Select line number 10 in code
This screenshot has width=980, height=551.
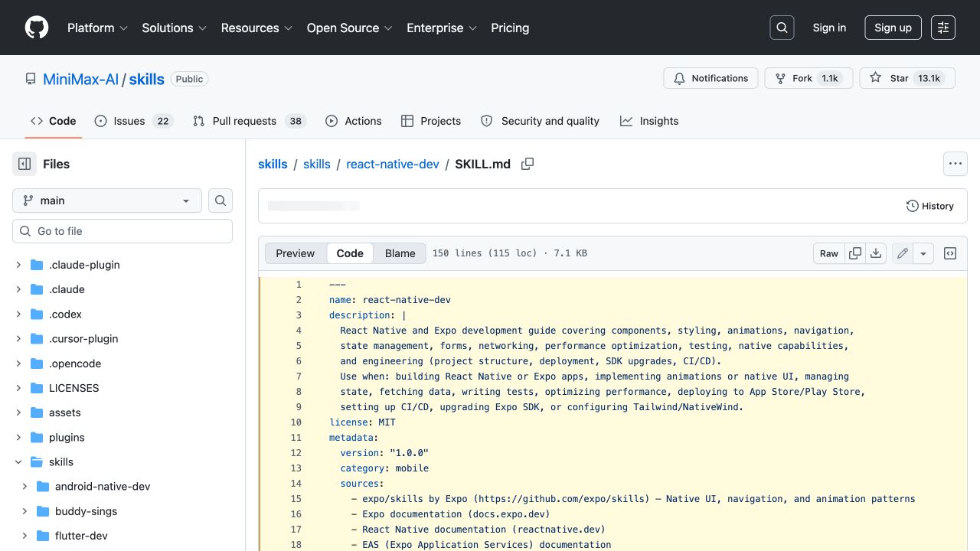[x=296, y=422]
